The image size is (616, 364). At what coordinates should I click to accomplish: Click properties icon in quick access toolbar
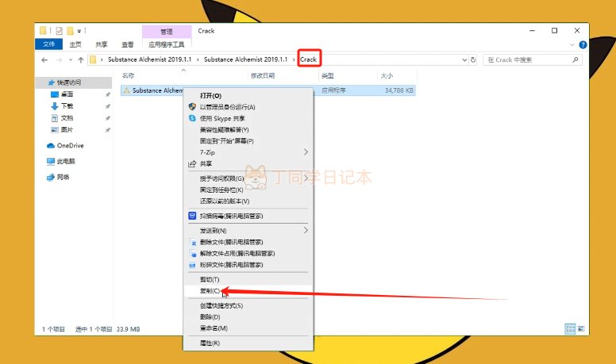60,31
